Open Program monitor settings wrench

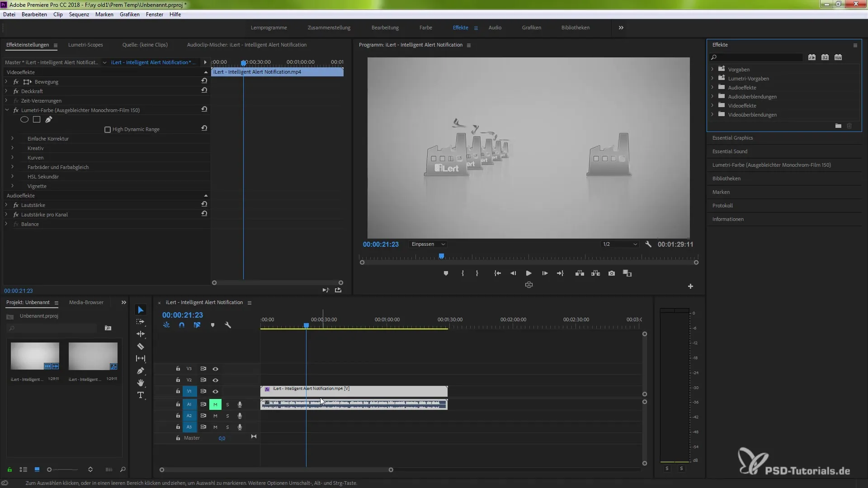[648, 244]
